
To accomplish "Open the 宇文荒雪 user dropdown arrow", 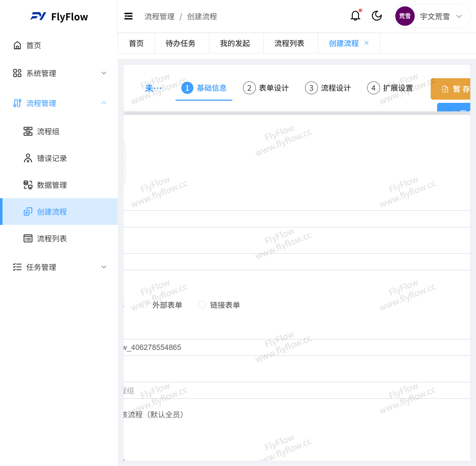I will click(x=459, y=16).
